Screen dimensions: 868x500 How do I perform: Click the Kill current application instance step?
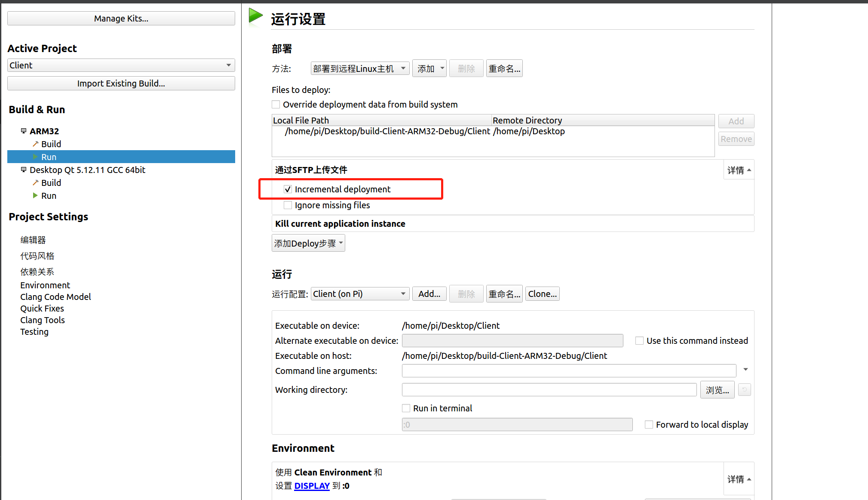tap(513, 224)
